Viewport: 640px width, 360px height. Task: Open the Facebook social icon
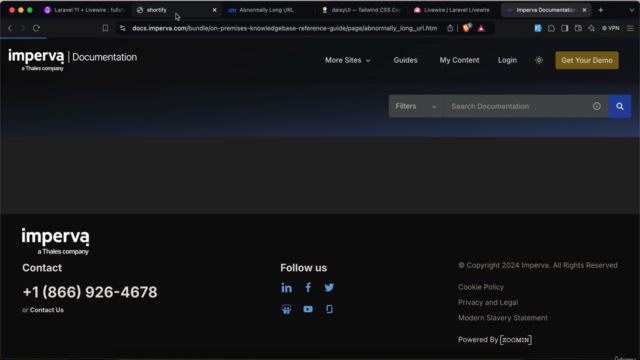tap(308, 287)
